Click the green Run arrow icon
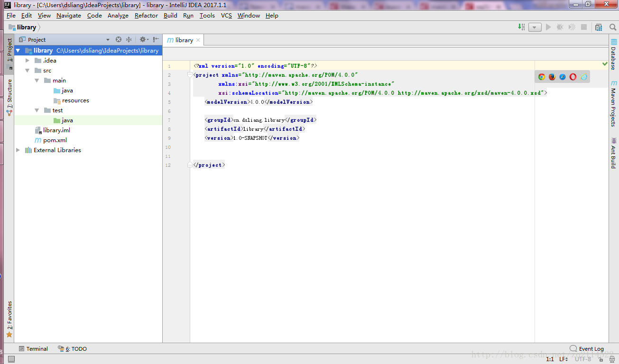 pyautogui.click(x=548, y=27)
